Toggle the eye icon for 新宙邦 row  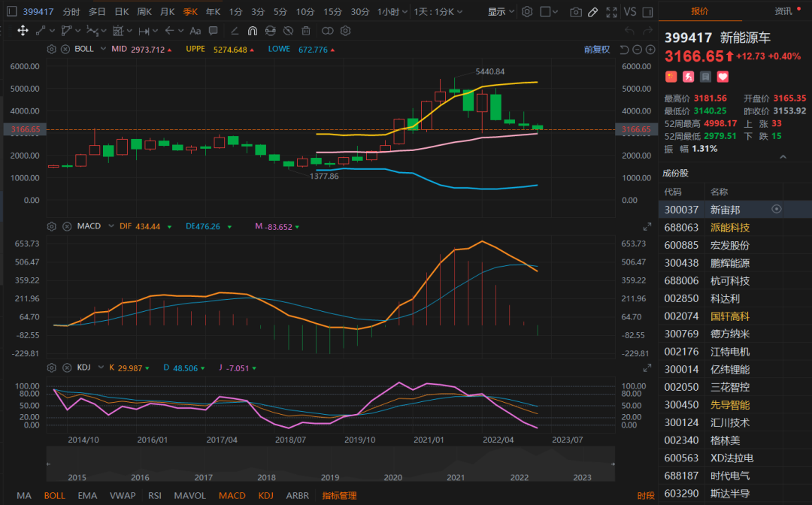tap(777, 210)
